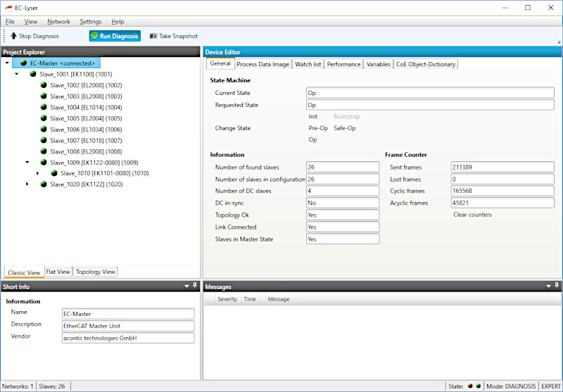Click the Sent frames value field
The image size is (563, 392).
point(502,167)
